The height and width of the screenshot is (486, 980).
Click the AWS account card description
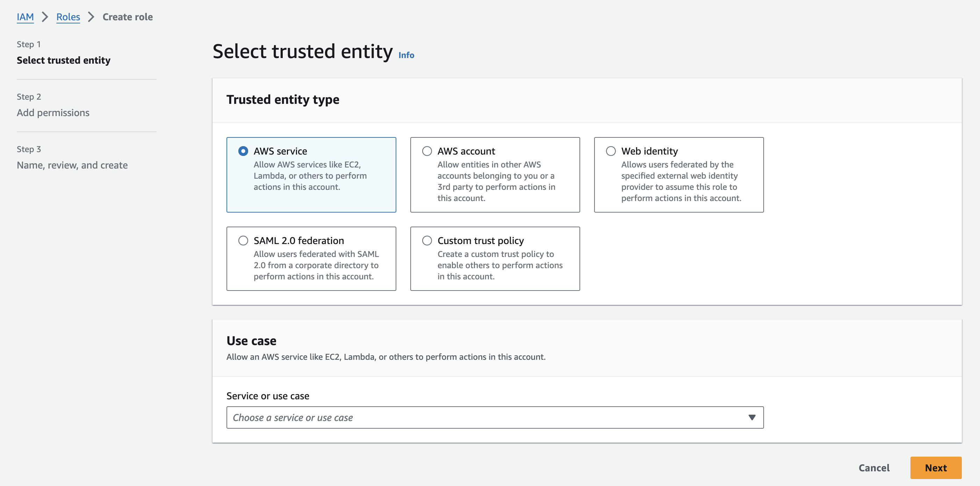click(x=496, y=181)
